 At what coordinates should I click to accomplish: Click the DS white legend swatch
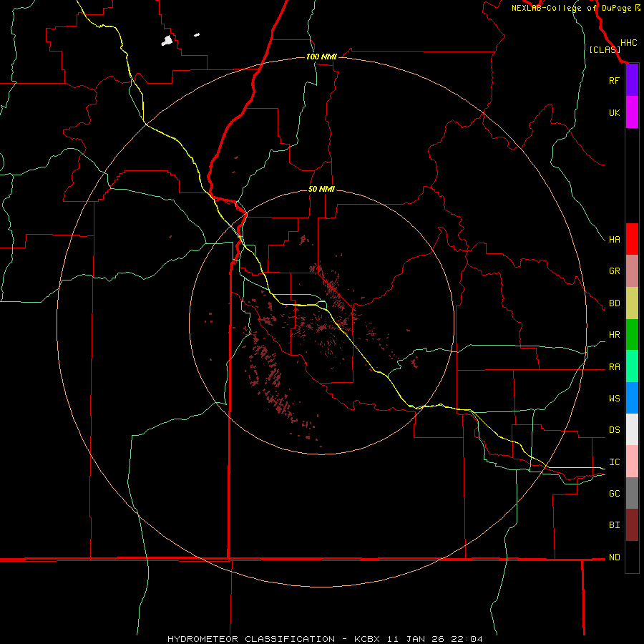632,429
